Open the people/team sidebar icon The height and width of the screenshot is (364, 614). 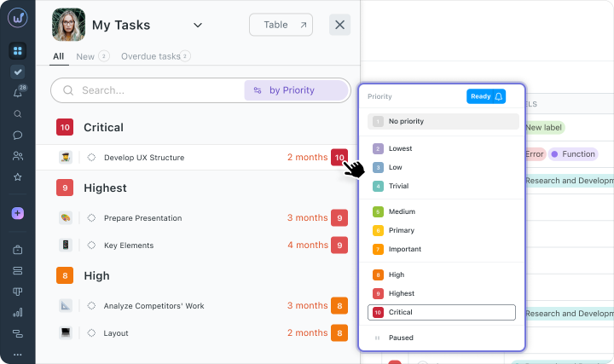[x=18, y=156]
